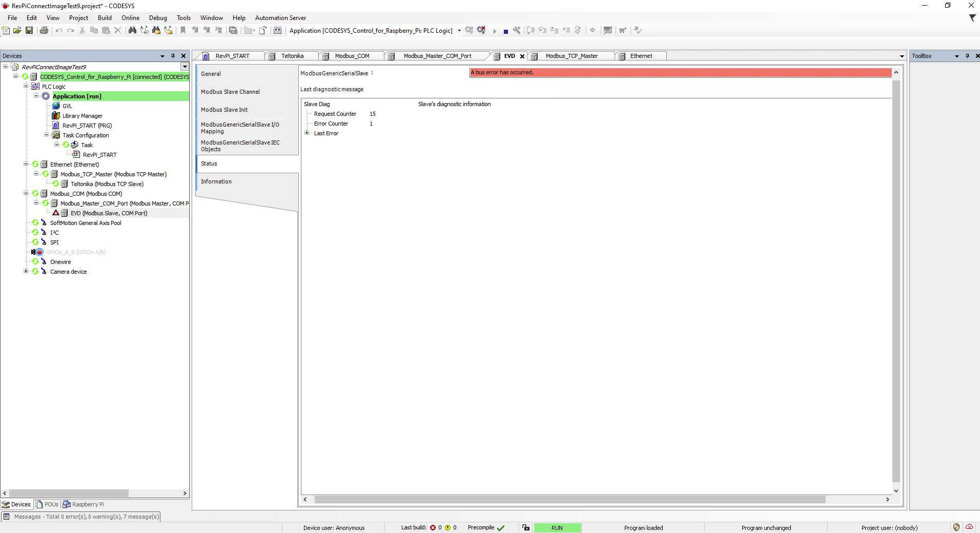Open the Automation Server menu
This screenshot has height=533, width=980.
pos(280,18)
